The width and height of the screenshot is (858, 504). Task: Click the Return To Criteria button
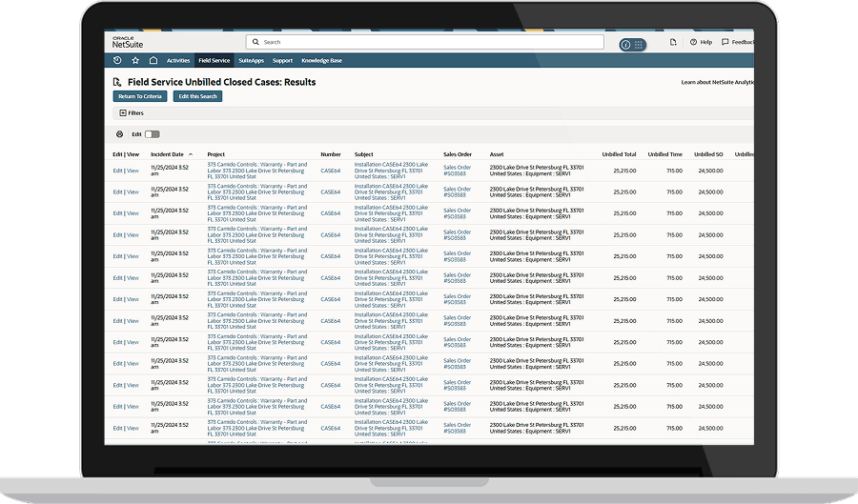click(140, 96)
